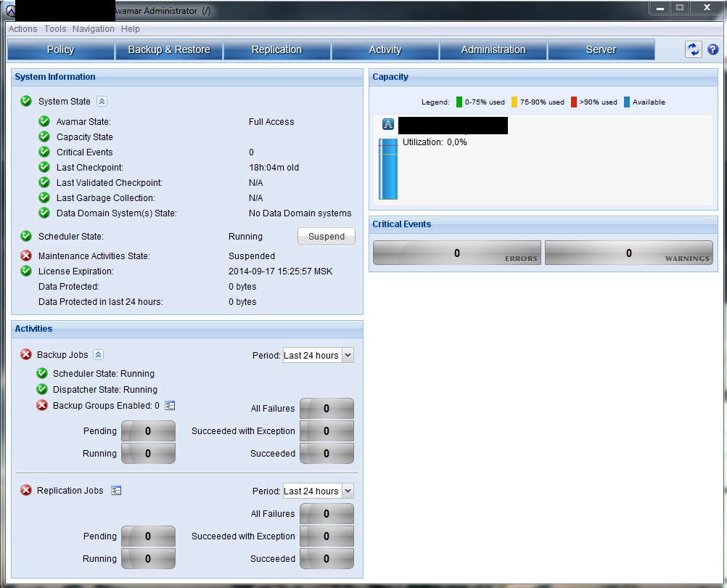Click the red Maintenance Activities State error icon
The height and width of the screenshot is (588, 727).
point(26,256)
